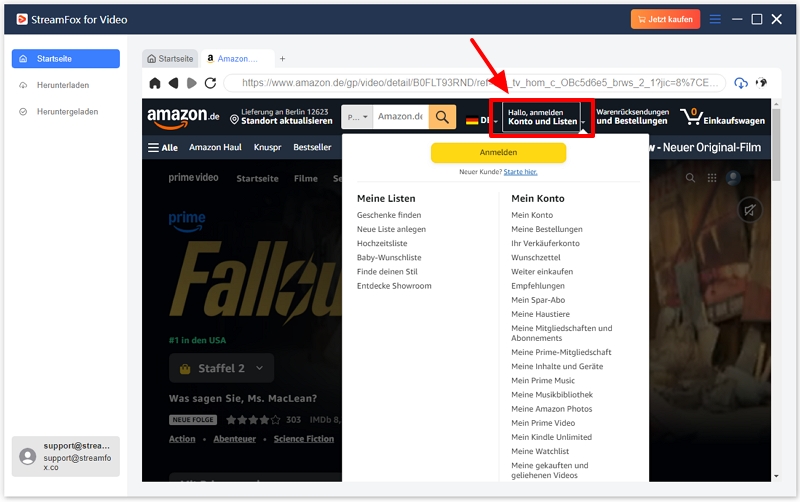Open Weiter einkaufen
Viewport: 800px width, 502px height.
click(542, 272)
